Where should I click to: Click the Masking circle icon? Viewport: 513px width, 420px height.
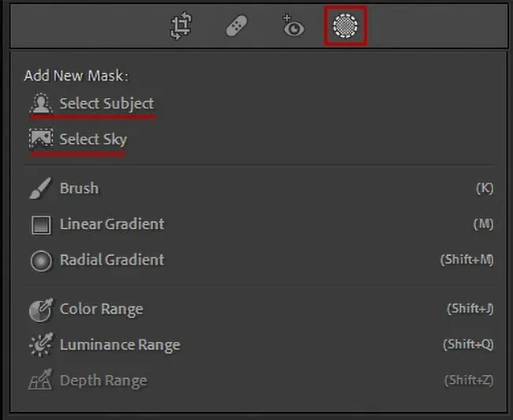point(346,27)
